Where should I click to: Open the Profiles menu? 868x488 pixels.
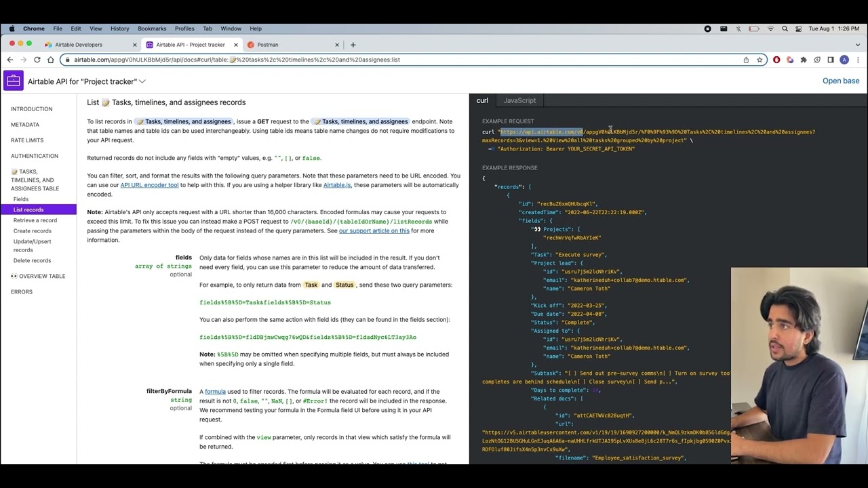pos(184,28)
